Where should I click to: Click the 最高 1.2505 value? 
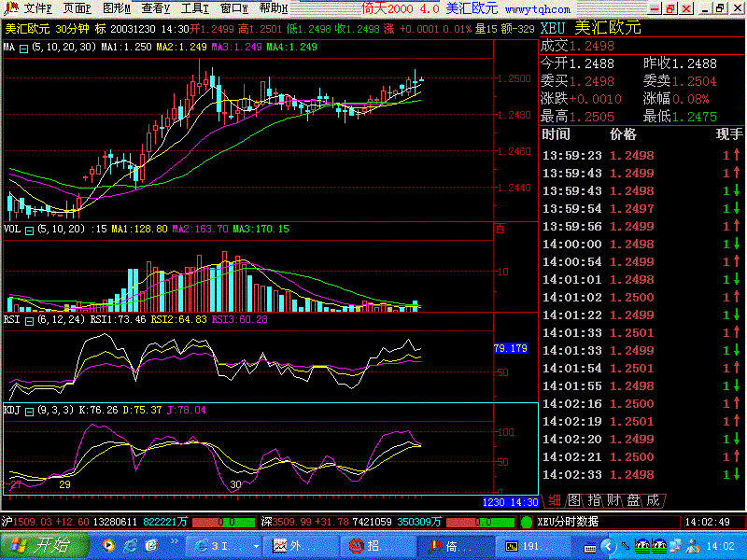[x=592, y=117]
